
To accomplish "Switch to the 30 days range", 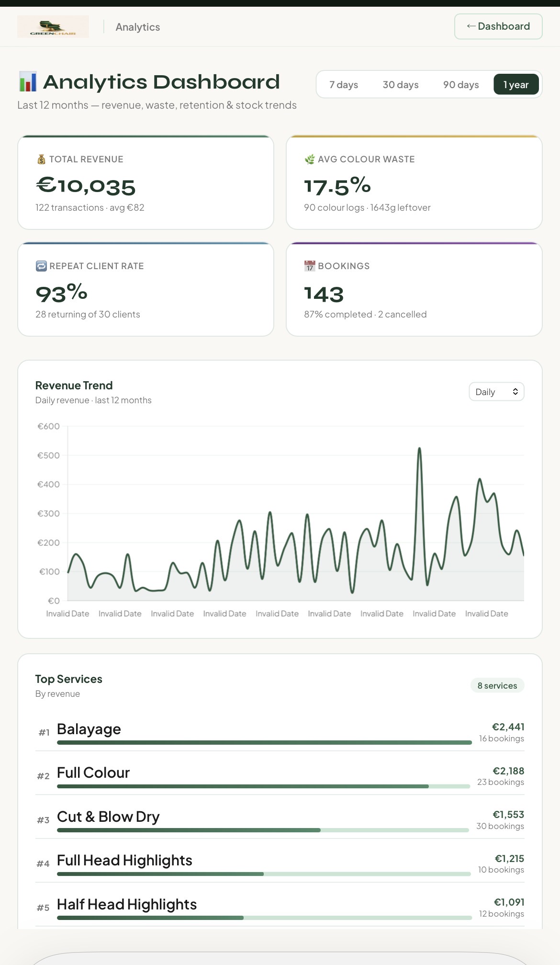I will tap(401, 85).
